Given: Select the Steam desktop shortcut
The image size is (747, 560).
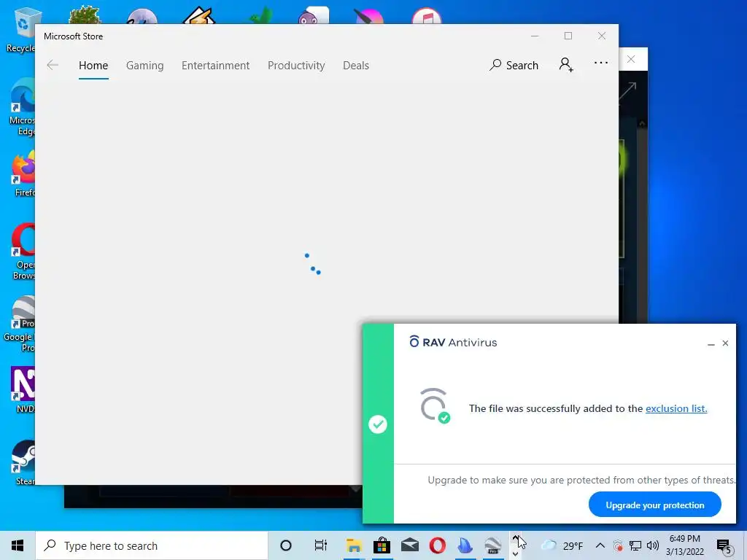Looking at the screenshot, I should point(24,463).
